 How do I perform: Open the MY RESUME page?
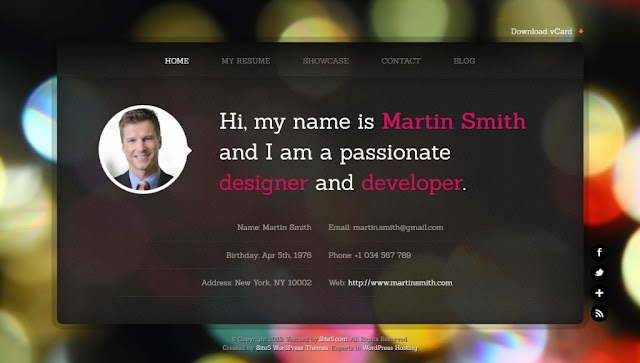[246, 61]
